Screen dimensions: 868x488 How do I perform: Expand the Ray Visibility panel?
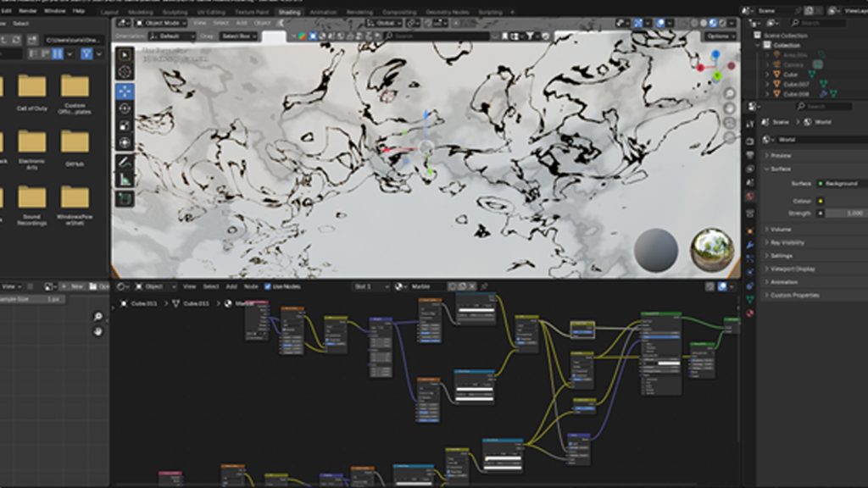point(787,242)
